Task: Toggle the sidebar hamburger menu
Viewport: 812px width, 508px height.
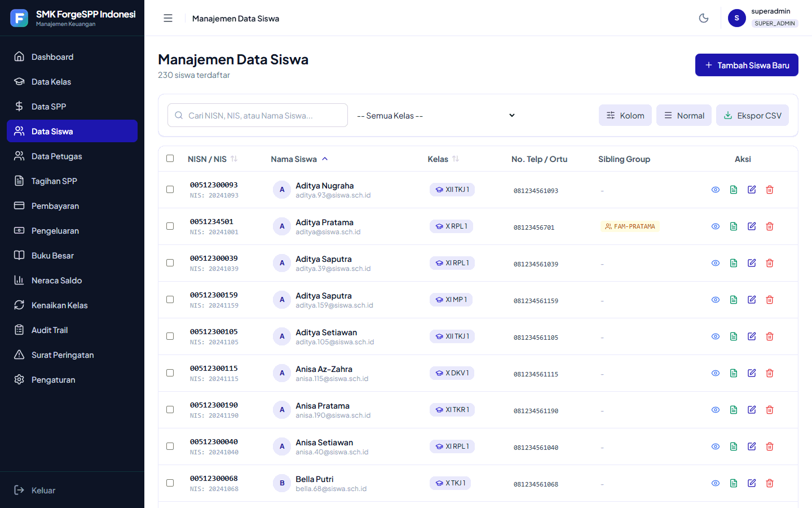Action: (168, 18)
